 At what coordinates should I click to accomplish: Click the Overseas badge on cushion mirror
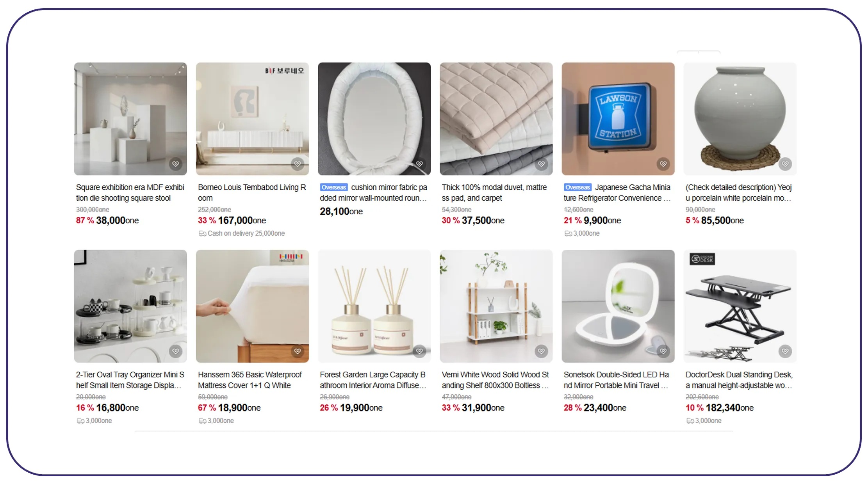(x=333, y=187)
